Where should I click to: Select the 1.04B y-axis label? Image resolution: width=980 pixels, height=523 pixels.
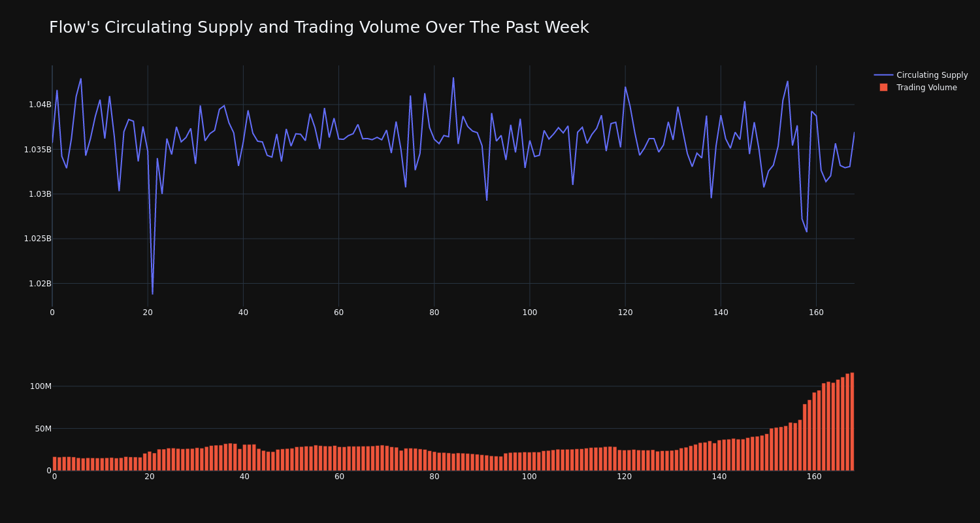(40, 105)
